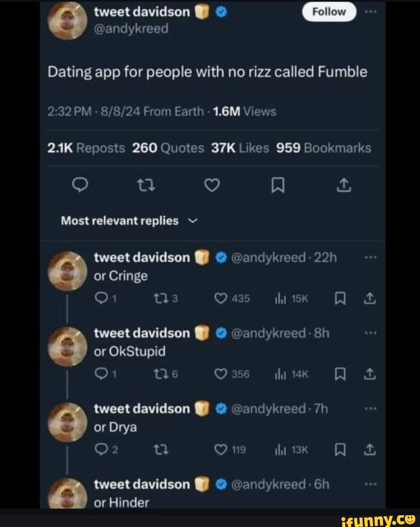Open the reply composer icon on main tweet

click(80, 185)
